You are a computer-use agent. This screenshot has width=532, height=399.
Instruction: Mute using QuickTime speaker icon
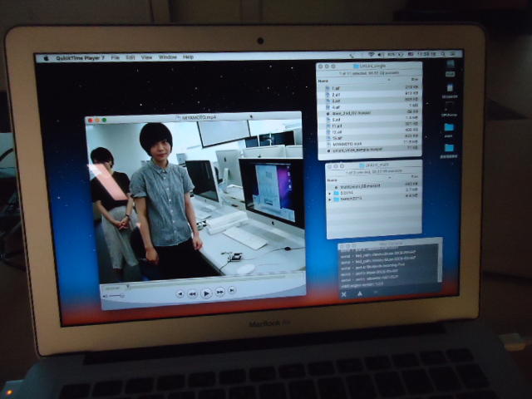pos(106,297)
